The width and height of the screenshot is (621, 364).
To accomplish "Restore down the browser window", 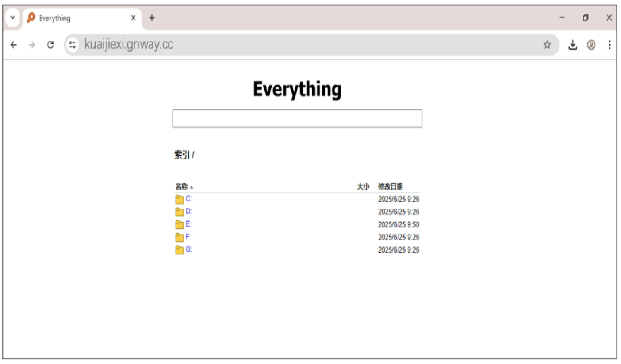I will [x=586, y=18].
